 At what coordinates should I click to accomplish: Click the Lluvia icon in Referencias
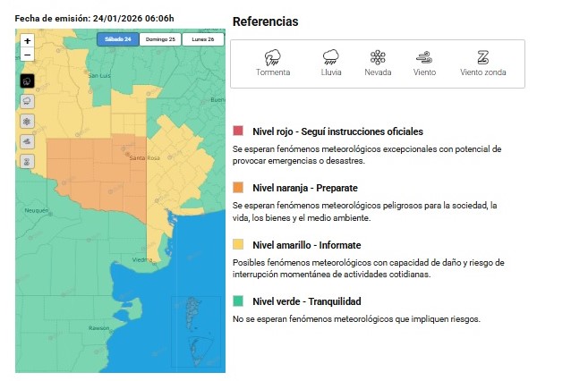click(331, 57)
